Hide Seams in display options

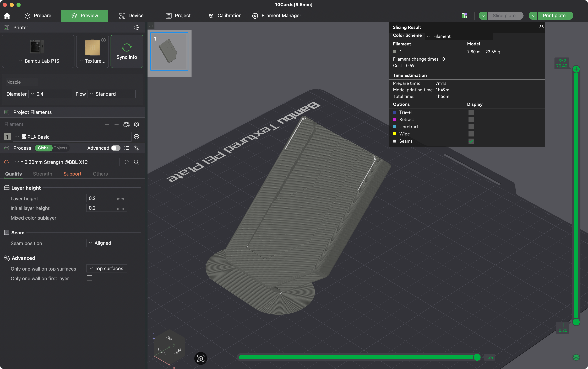click(x=471, y=141)
